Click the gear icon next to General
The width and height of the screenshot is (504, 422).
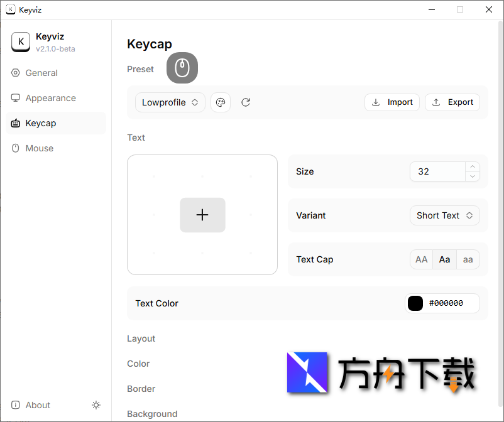(x=15, y=73)
